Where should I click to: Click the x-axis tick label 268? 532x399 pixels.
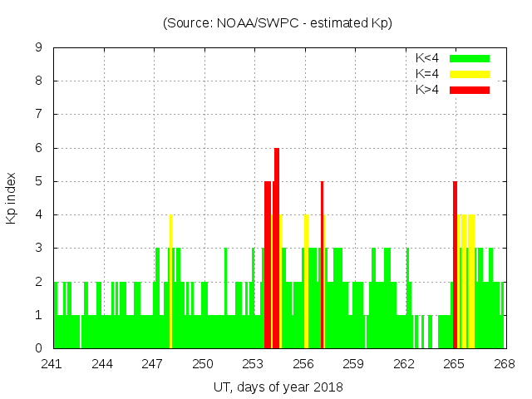click(504, 364)
